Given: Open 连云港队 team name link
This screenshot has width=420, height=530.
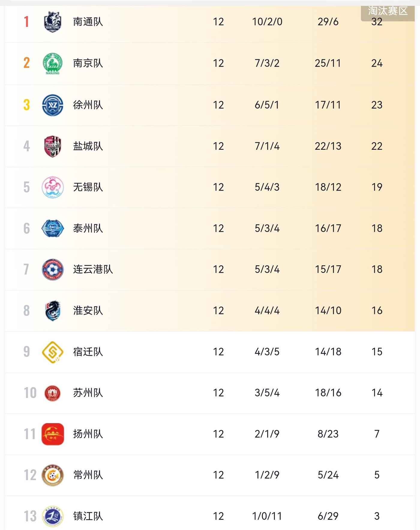Looking at the screenshot, I should [93, 270].
